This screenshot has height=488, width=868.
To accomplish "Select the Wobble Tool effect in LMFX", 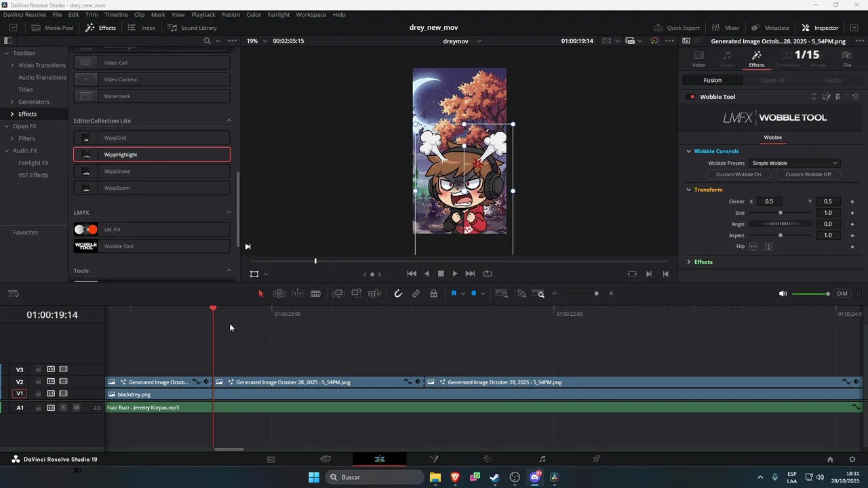I will coord(152,246).
